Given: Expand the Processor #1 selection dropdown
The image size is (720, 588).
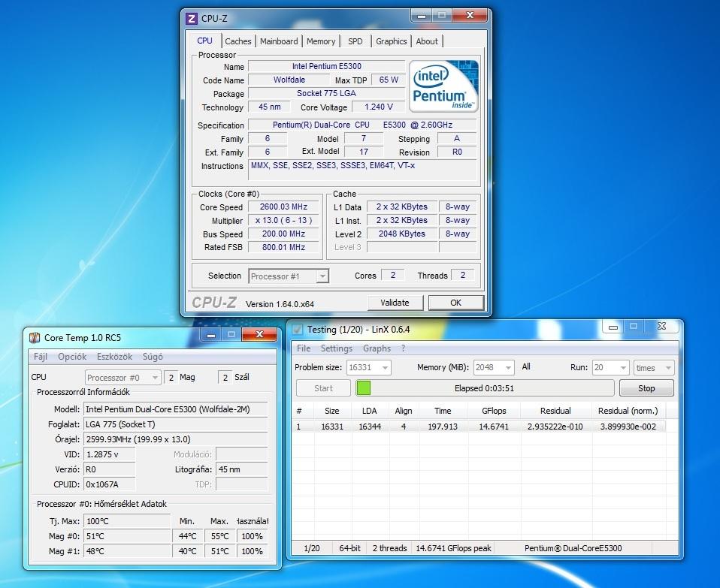Looking at the screenshot, I should [323, 276].
